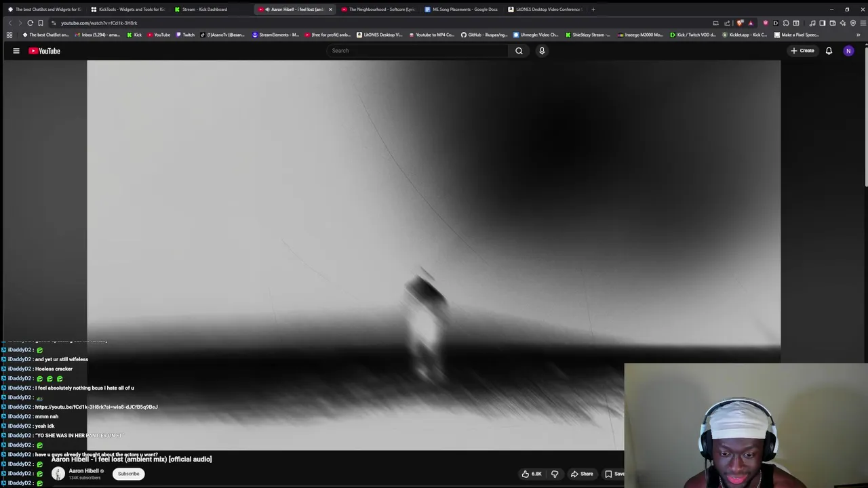Share the video
Screen dimensions: 868x488
tap(582, 474)
